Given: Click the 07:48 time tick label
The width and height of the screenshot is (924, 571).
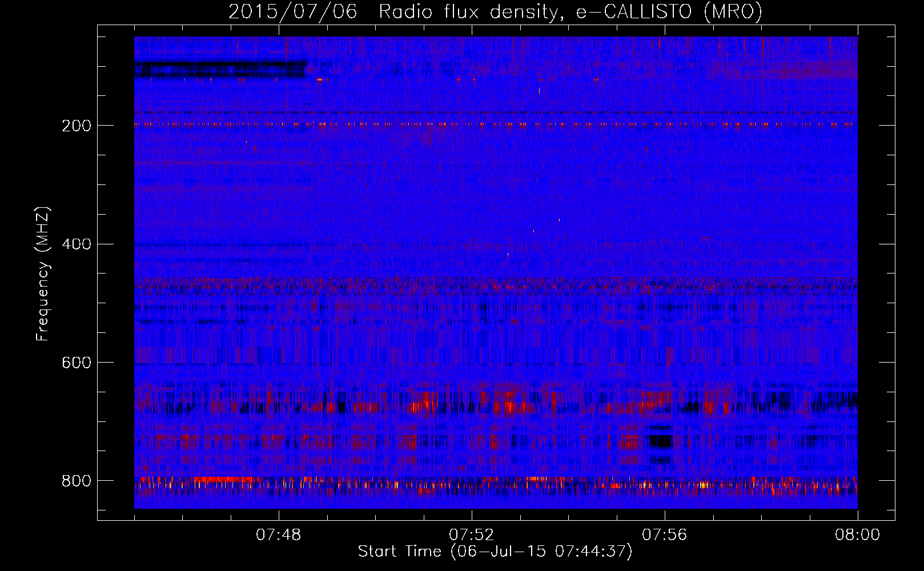Looking at the screenshot, I should (279, 535).
